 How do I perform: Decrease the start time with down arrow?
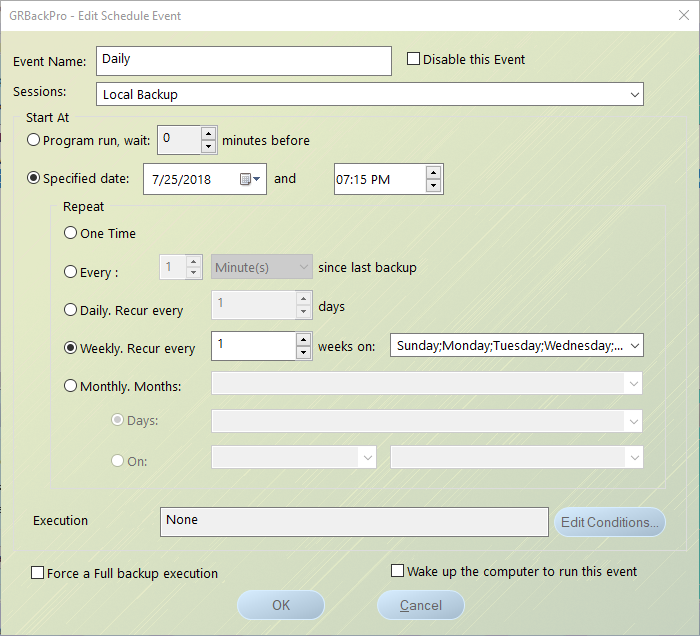[433, 185]
